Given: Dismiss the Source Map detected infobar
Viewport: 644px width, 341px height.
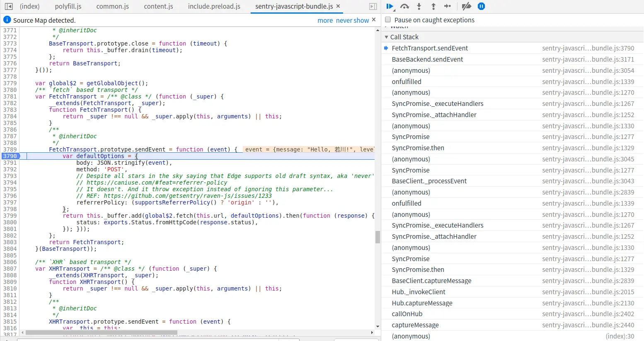Looking at the screenshot, I should pos(374,19).
